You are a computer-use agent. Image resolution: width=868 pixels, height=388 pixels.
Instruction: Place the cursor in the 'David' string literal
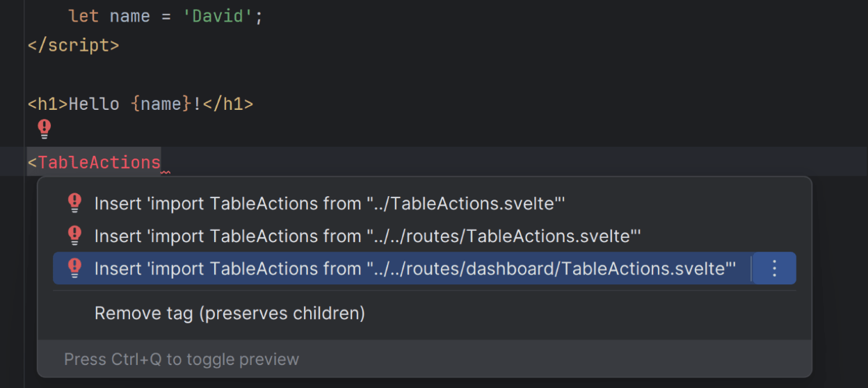pyautogui.click(x=217, y=16)
